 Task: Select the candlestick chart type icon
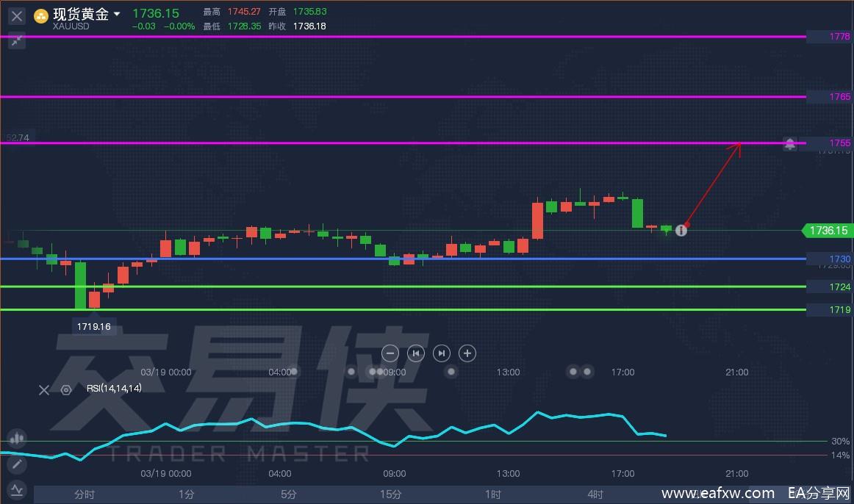click(17, 438)
